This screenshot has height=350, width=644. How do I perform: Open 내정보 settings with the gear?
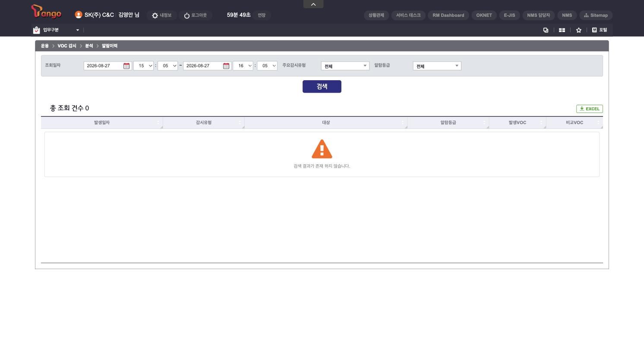(x=161, y=16)
